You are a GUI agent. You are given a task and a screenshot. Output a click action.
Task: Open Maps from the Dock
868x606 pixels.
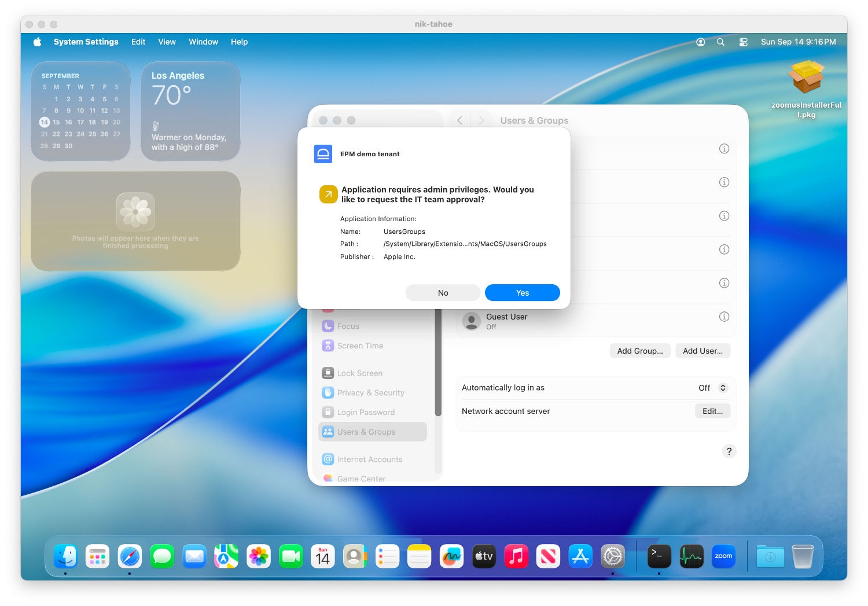(226, 557)
